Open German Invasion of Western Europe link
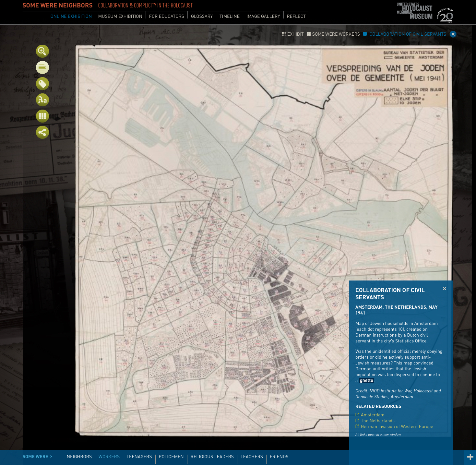Viewport: 476px width, 465px height. point(397,426)
